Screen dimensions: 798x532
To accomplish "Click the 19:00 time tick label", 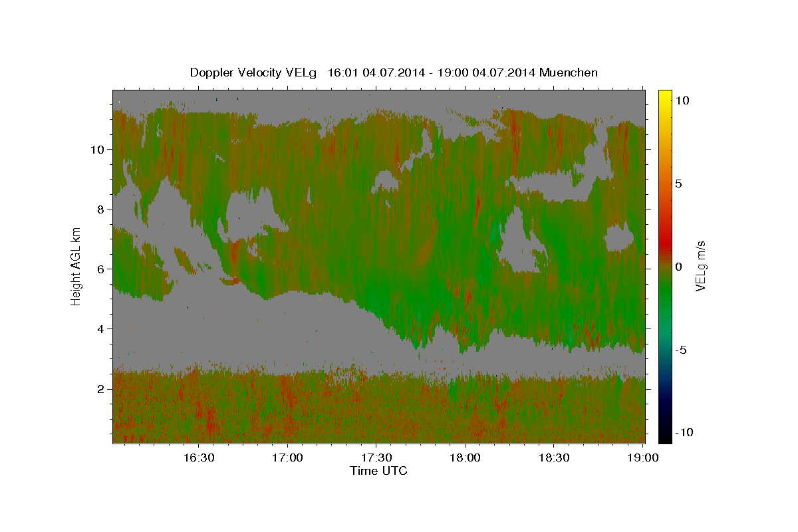I will tap(644, 458).
